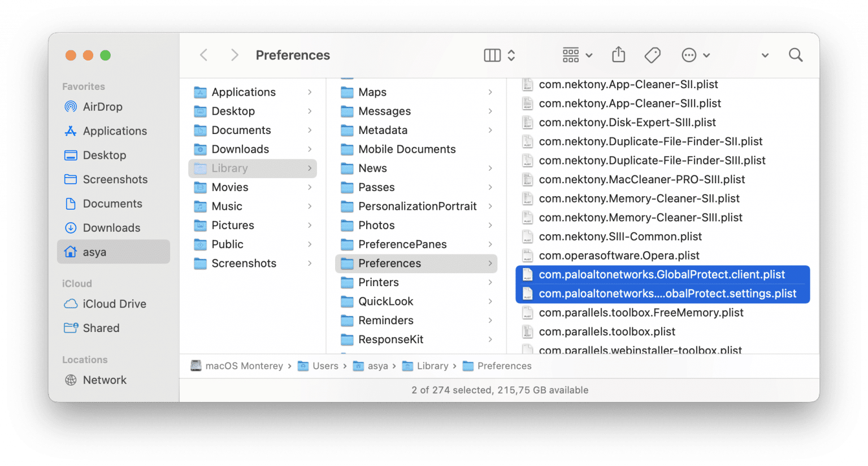
Task: Add tags using the Tags icon
Action: (x=652, y=55)
